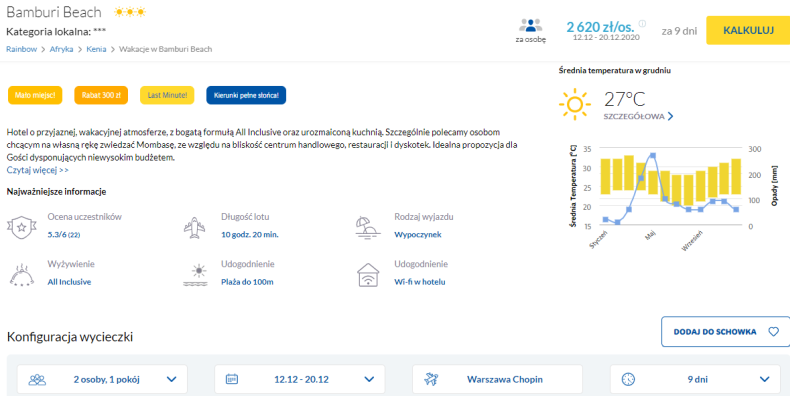Image resolution: width=790 pixels, height=396 pixels.
Task: Click the chevron next to SZCZEGÓŁOWA
Action: (670, 116)
